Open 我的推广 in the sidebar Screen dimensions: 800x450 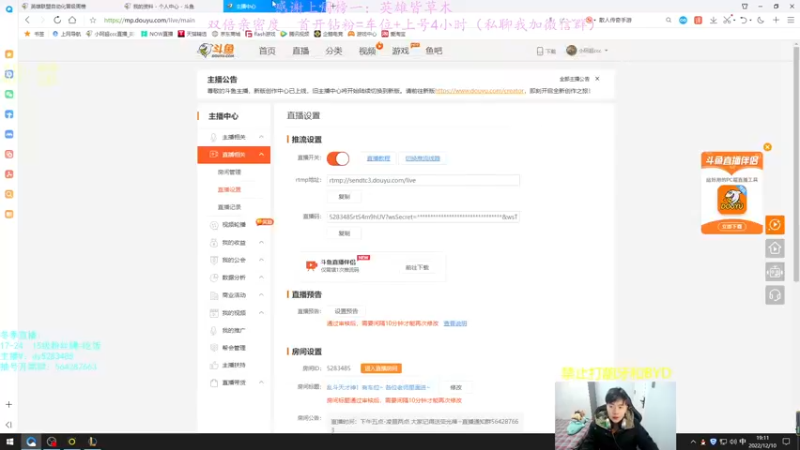tap(234, 330)
